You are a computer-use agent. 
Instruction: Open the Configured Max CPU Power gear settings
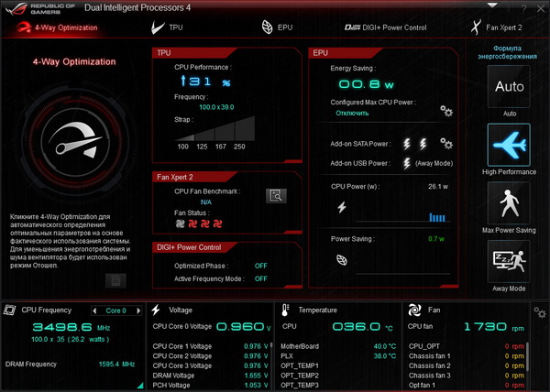(x=446, y=111)
